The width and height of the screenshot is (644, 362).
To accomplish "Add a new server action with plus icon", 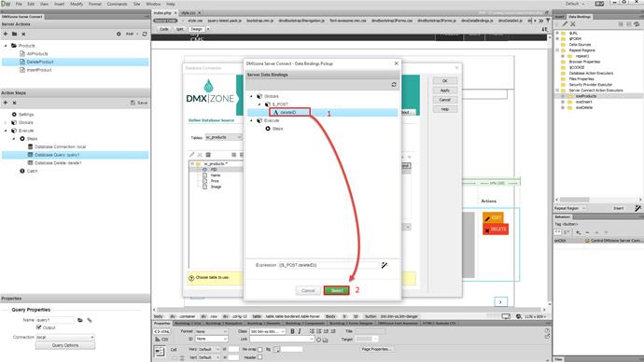I will (x=6, y=34).
